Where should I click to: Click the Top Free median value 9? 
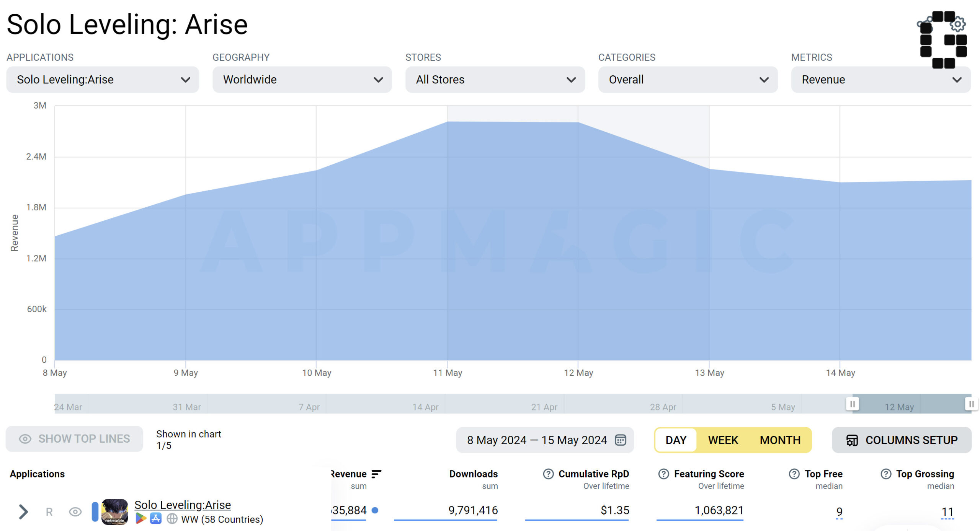839,511
